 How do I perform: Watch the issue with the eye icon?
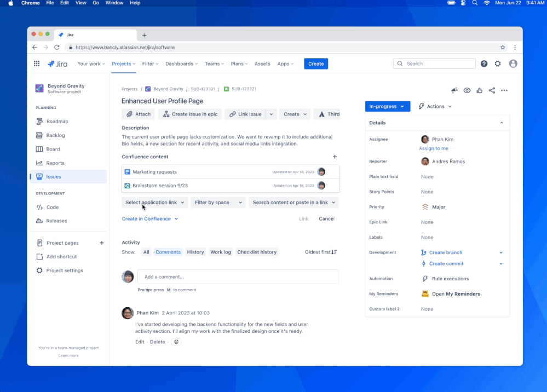(467, 90)
